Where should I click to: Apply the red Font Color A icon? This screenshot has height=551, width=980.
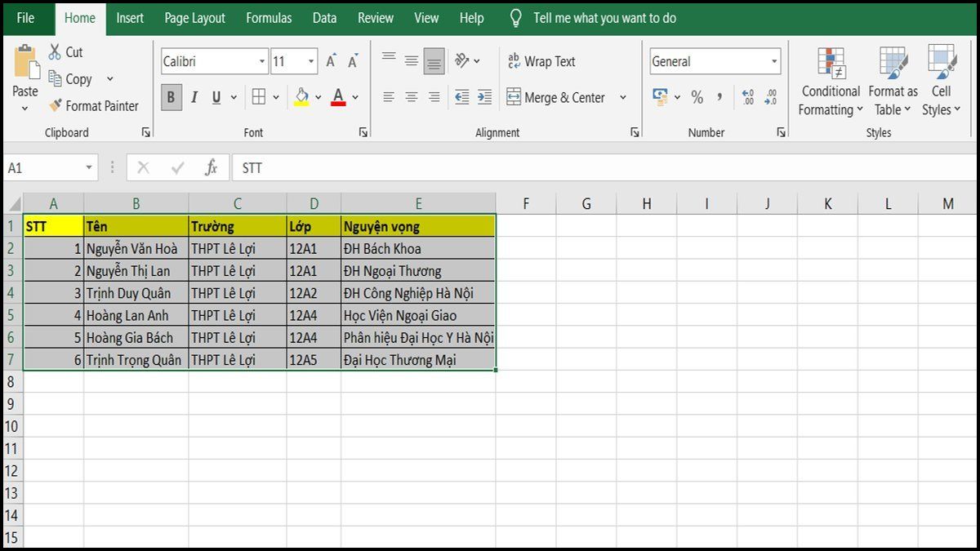(x=338, y=97)
